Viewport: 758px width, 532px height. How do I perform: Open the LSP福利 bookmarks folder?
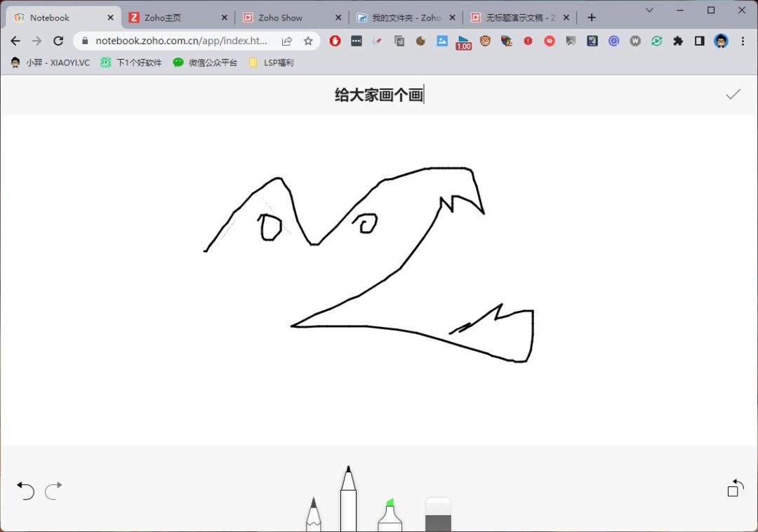(270, 62)
